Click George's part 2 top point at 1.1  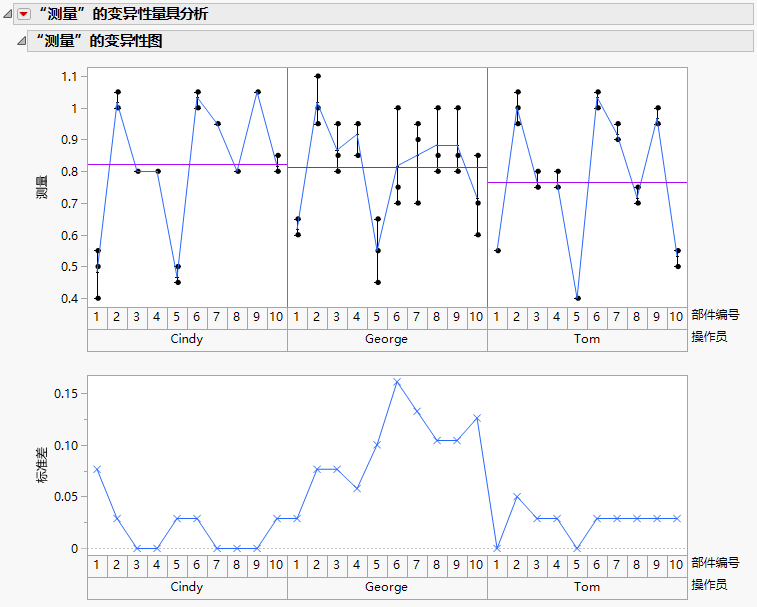(318, 76)
